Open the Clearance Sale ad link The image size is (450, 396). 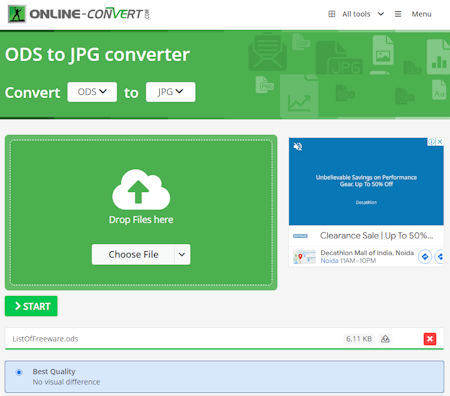point(376,236)
